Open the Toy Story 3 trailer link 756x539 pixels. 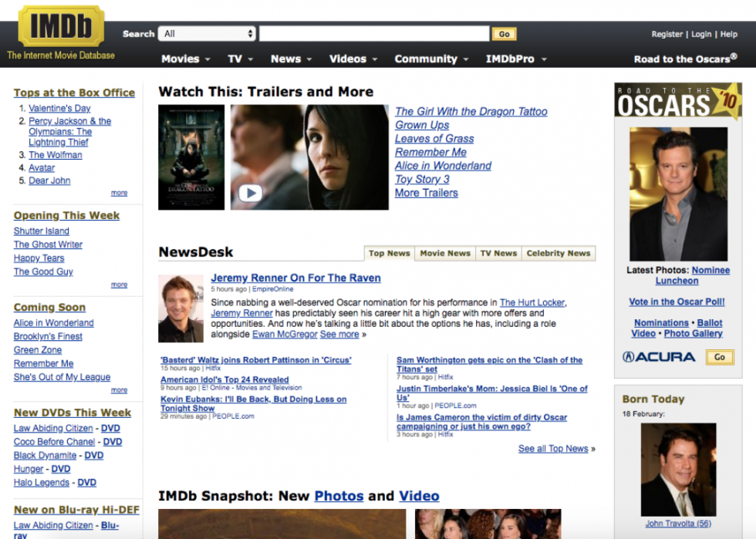tap(422, 179)
